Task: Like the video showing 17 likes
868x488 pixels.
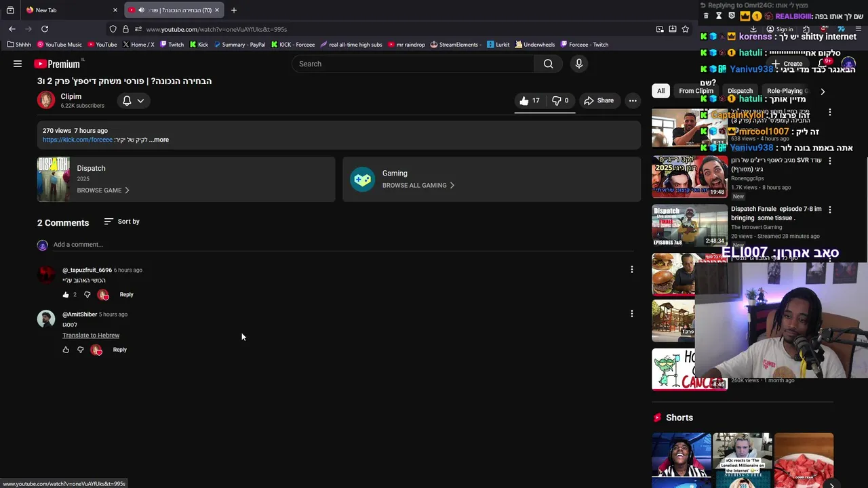Action: pyautogui.click(x=530, y=100)
